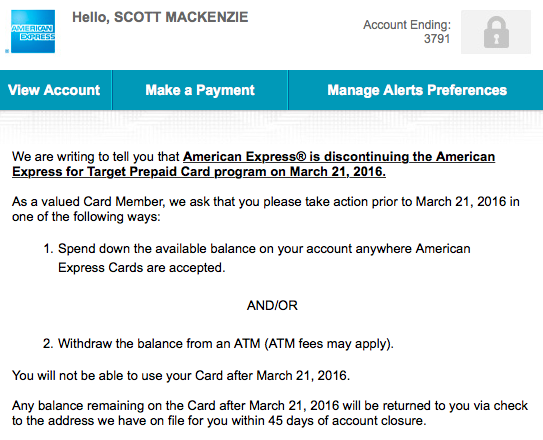Click the list number 2. marker
Screen dimensions: 543x440
click(x=48, y=344)
